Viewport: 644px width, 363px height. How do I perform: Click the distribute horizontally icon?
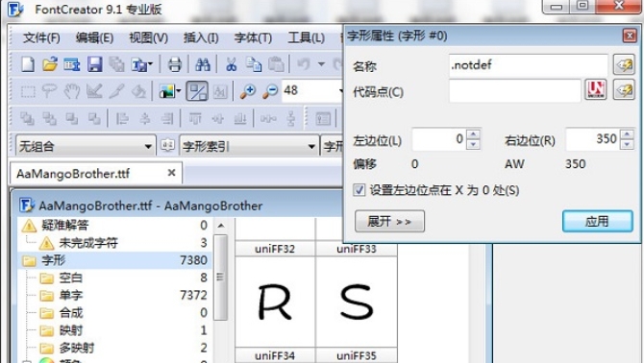pos(268,118)
